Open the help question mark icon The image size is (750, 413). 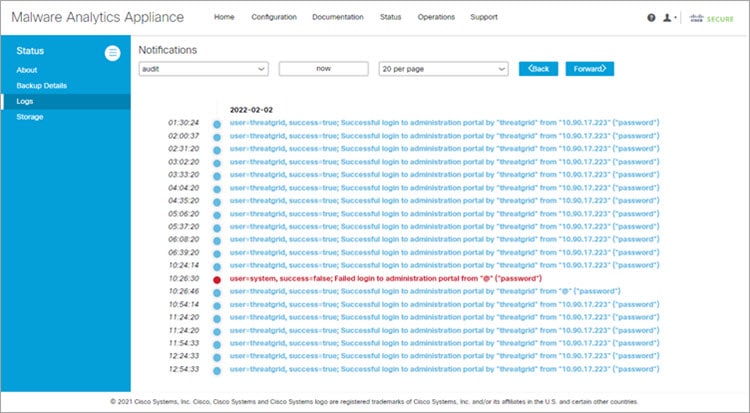(651, 18)
